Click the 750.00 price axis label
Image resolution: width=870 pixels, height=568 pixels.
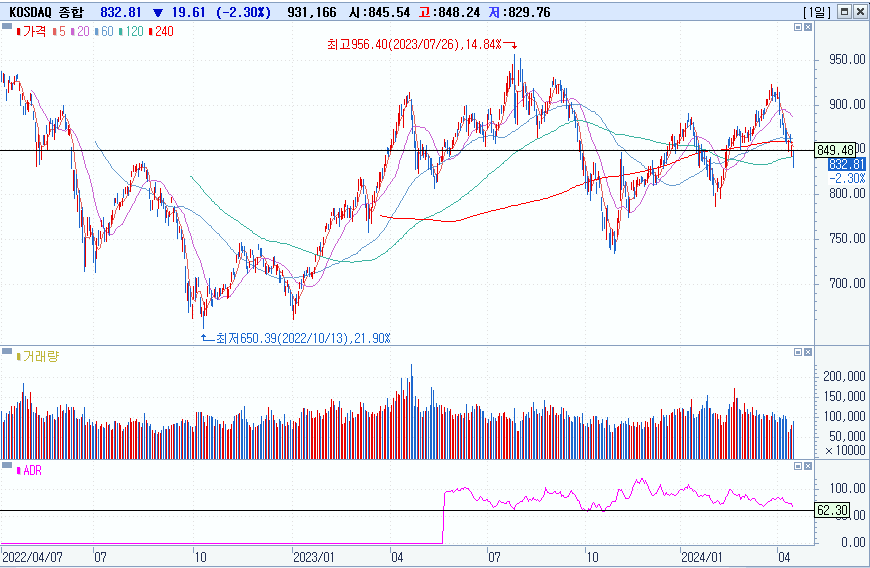847,239
